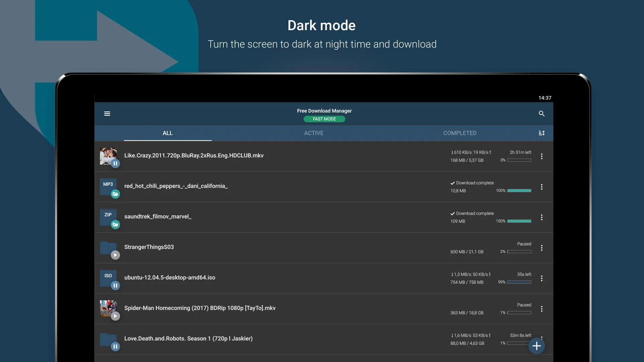Click the ubuntu download progress bar
This screenshot has height=362, width=644.
pos(519,282)
